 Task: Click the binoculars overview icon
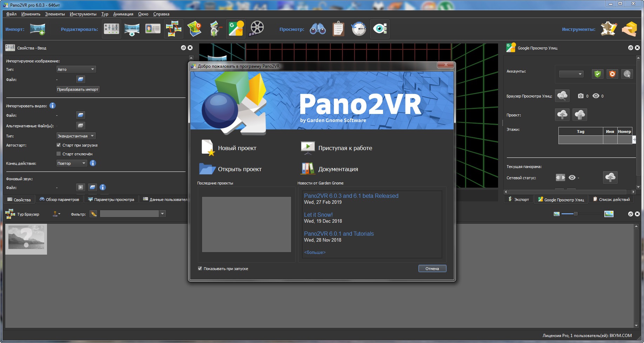pyautogui.click(x=318, y=29)
